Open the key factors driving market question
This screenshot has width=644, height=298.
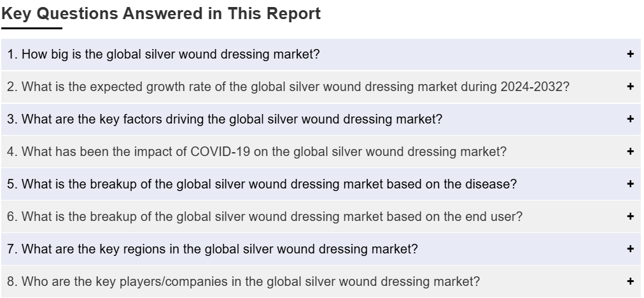point(225,119)
